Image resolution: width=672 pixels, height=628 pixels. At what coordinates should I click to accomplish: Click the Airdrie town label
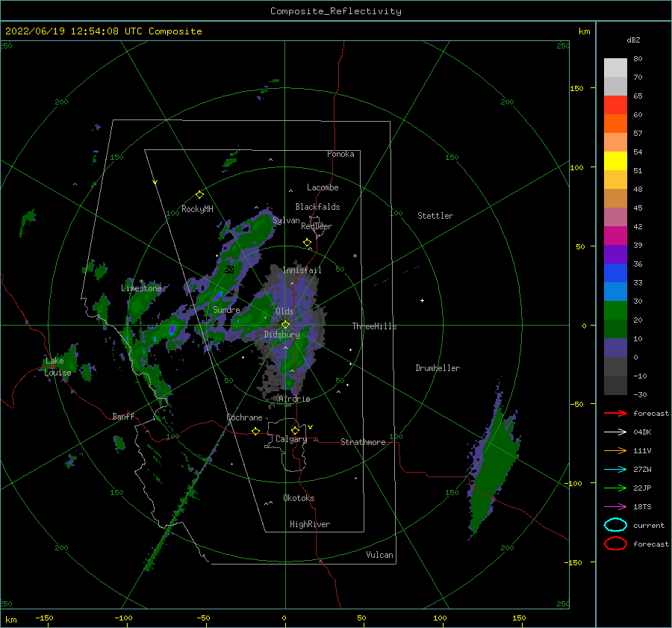pos(294,399)
